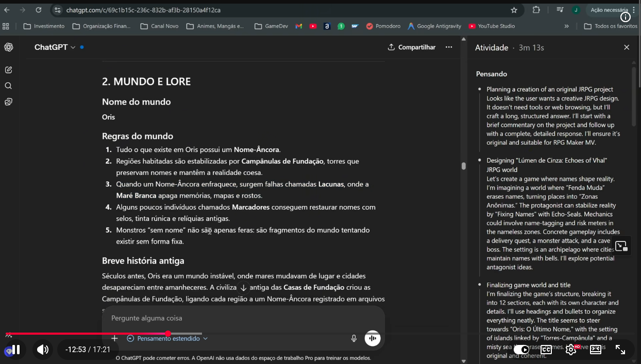The image size is (641, 364).
Task: Click the ChatGPT logo in the sidebar
Action: coord(8,47)
